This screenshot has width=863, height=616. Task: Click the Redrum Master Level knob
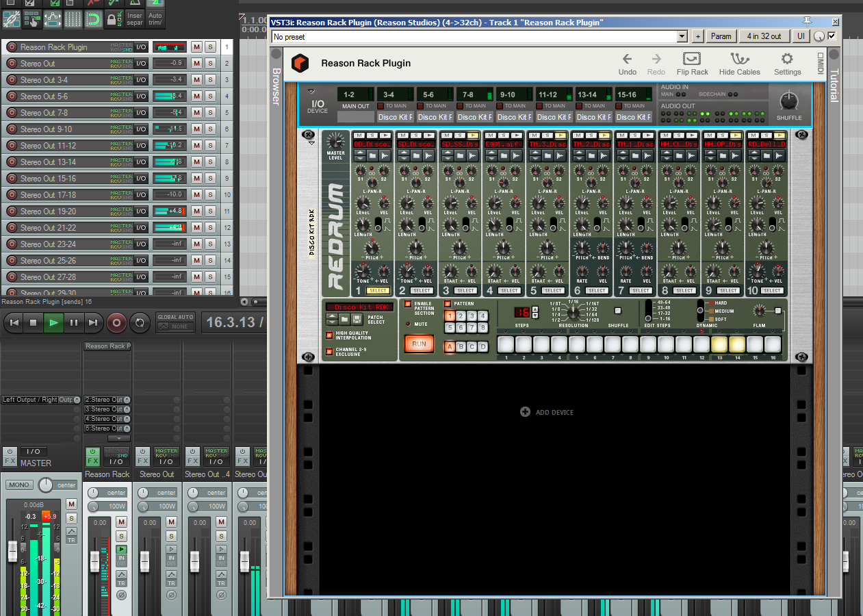335,142
